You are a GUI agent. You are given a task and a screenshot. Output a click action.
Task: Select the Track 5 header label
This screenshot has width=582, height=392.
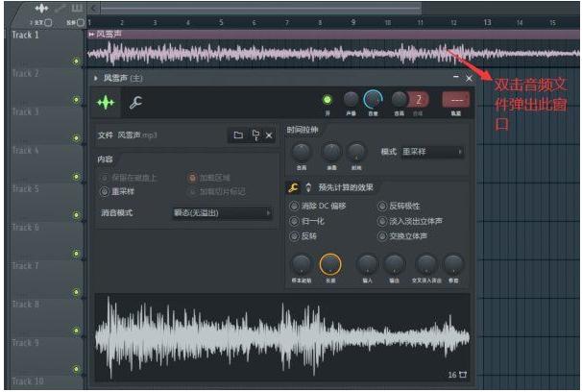tap(25, 189)
